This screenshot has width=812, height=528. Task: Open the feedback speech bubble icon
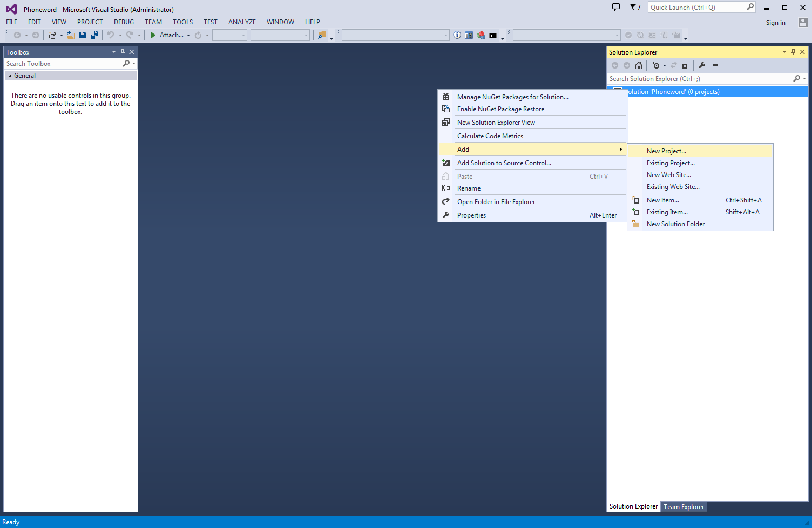(x=616, y=8)
